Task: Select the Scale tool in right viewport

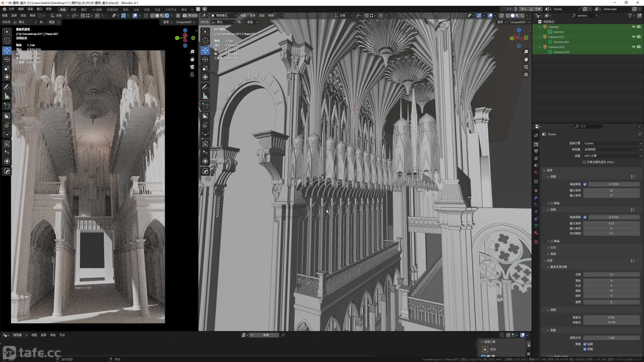Action: tap(205, 68)
